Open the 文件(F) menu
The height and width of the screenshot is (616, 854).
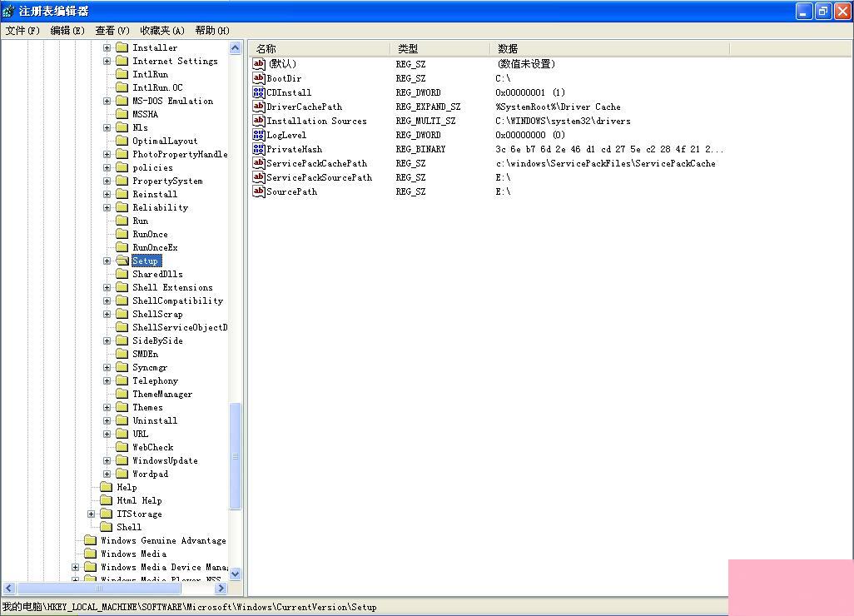pyautogui.click(x=22, y=31)
